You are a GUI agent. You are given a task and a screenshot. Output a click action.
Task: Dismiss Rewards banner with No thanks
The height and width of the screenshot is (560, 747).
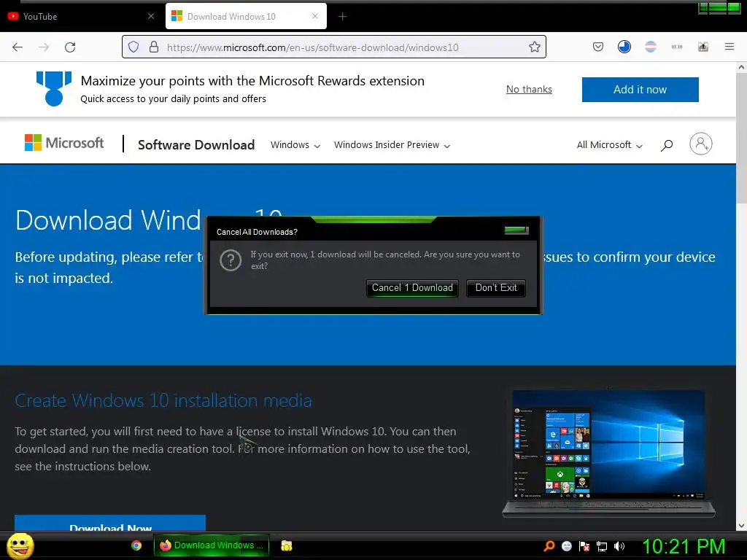tap(529, 90)
